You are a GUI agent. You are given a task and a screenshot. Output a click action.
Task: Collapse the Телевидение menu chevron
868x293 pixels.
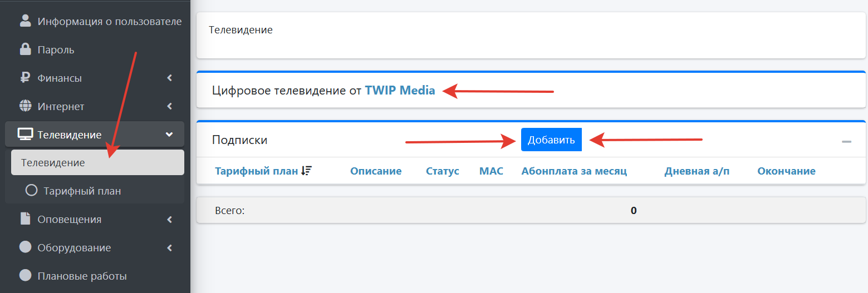pos(169,134)
